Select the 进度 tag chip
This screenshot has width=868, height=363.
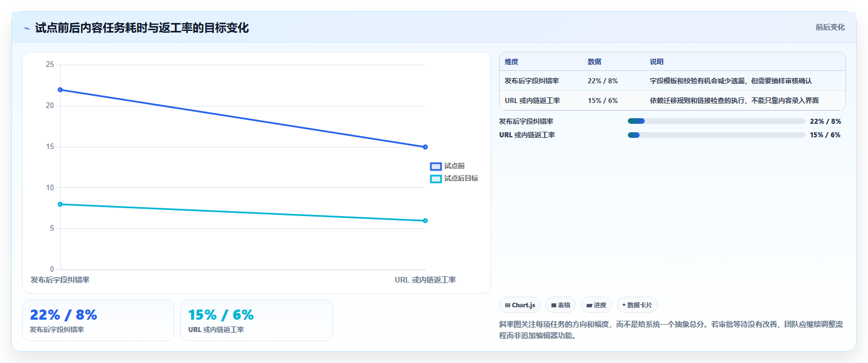click(596, 305)
